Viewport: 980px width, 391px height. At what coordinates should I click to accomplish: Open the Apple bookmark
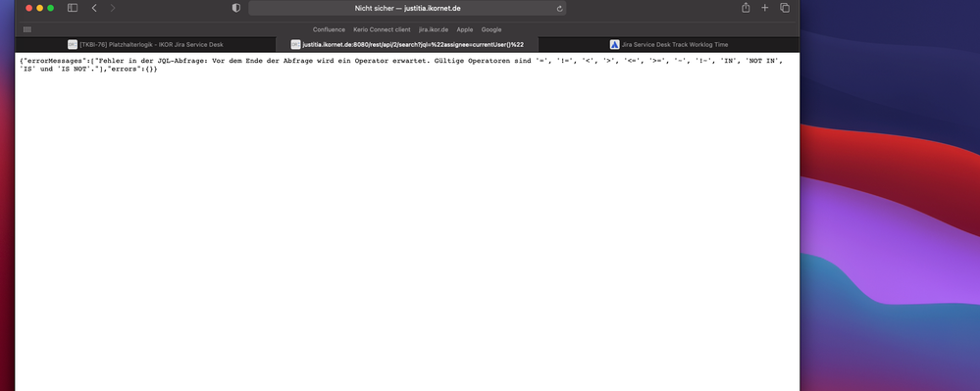tap(464, 29)
